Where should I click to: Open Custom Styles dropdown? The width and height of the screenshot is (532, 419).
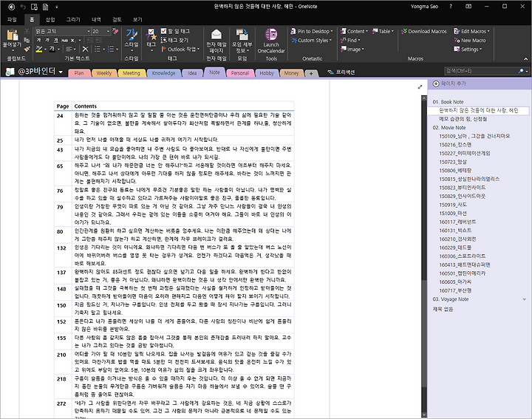[x=312, y=41]
